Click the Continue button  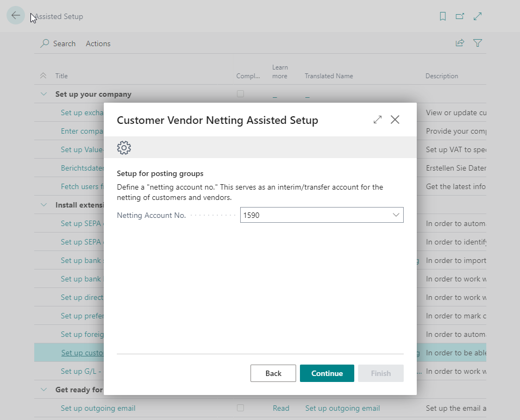327,373
